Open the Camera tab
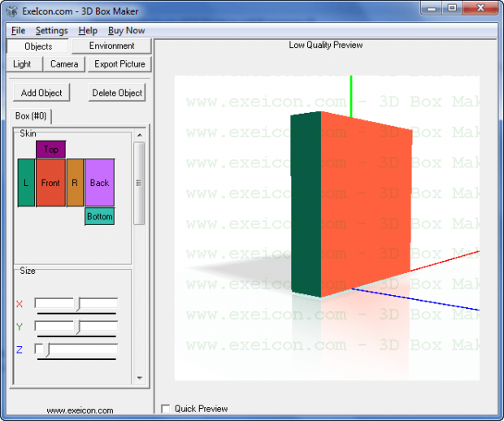Image resolution: width=504 pixels, height=421 pixels. [64, 63]
